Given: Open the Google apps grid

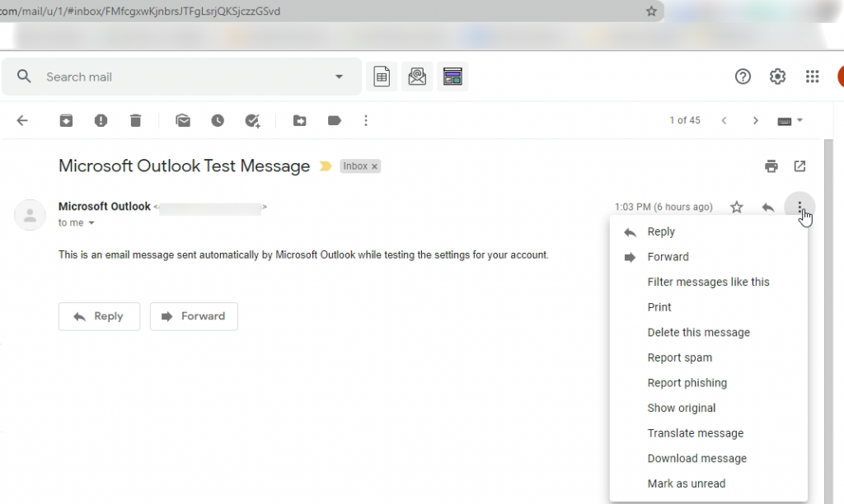Looking at the screenshot, I should point(812,77).
